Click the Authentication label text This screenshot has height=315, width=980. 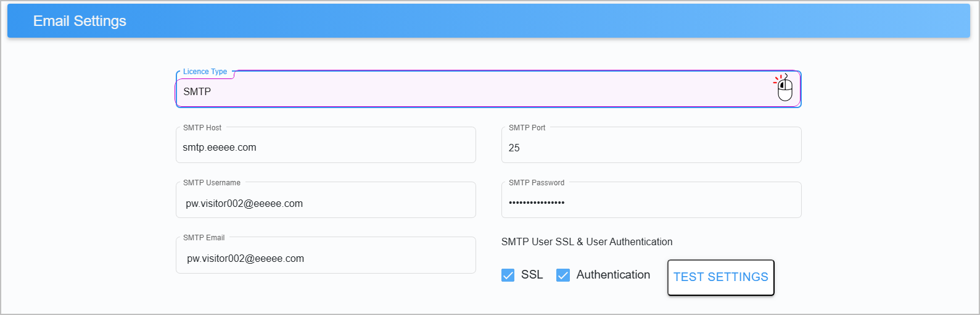coord(613,275)
